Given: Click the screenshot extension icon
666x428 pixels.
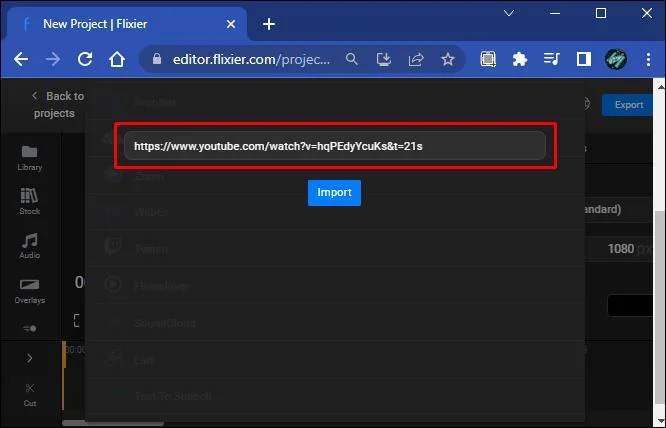Looking at the screenshot, I should coord(488,59).
